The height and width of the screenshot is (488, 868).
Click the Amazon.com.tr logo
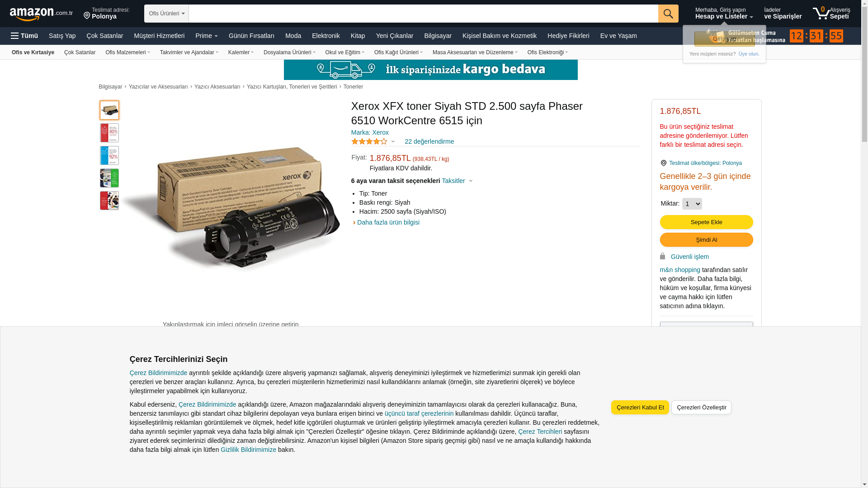click(41, 14)
